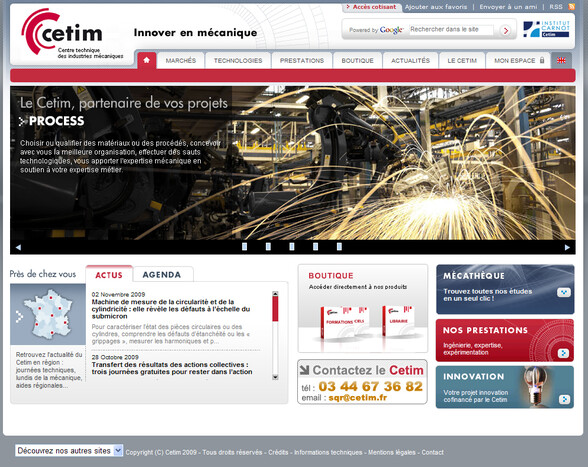Open the 02 Novembre 2009 news article

(171, 309)
